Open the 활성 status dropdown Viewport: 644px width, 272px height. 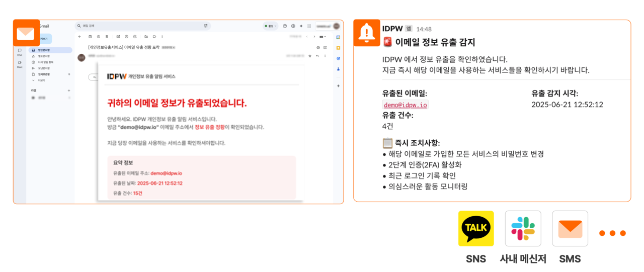270,26
